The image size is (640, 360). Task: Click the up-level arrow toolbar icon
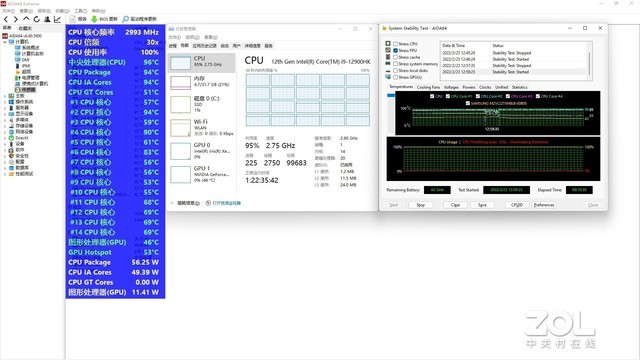coord(26,19)
